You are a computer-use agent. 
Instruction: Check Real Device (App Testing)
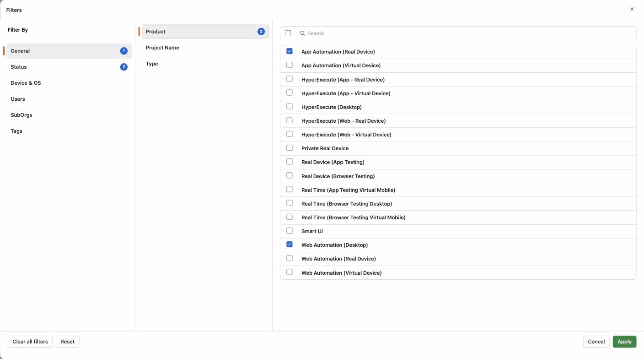[x=290, y=162]
